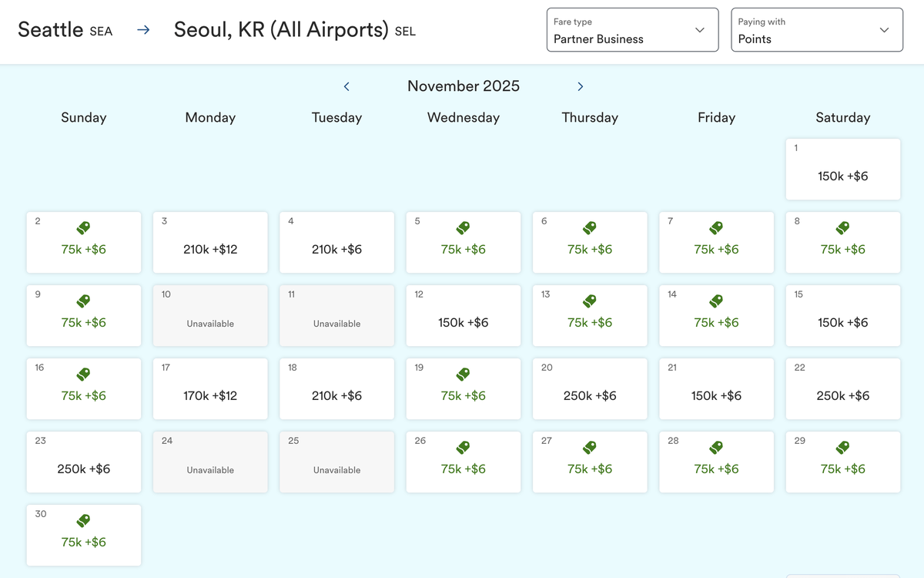Click the deal tag icon on November 13
Screen dimensions: 924x578
pyautogui.click(x=590, y=301)
